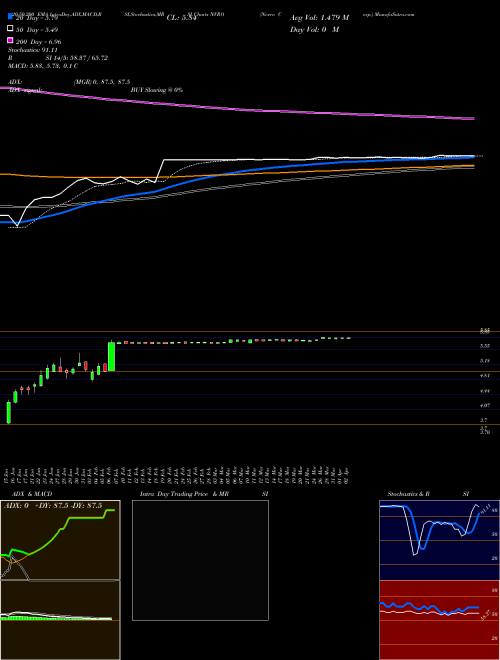This screenshot has height=660, width=500.
Task: Click the orange moving average line
Action: (236, 173)
